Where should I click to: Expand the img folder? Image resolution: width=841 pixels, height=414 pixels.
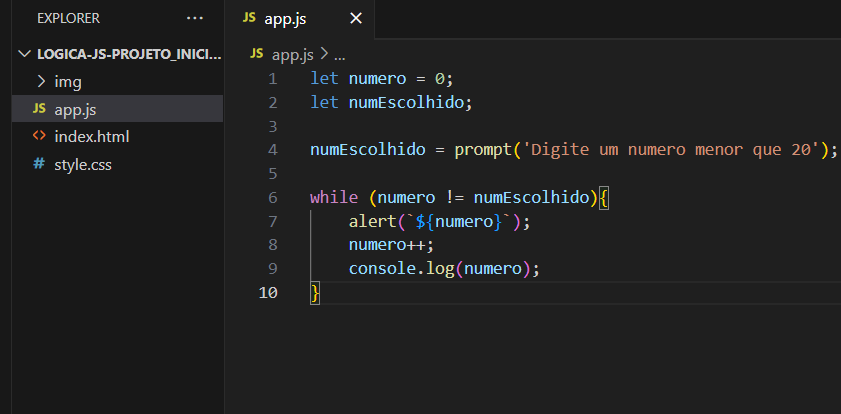point(117,82)
